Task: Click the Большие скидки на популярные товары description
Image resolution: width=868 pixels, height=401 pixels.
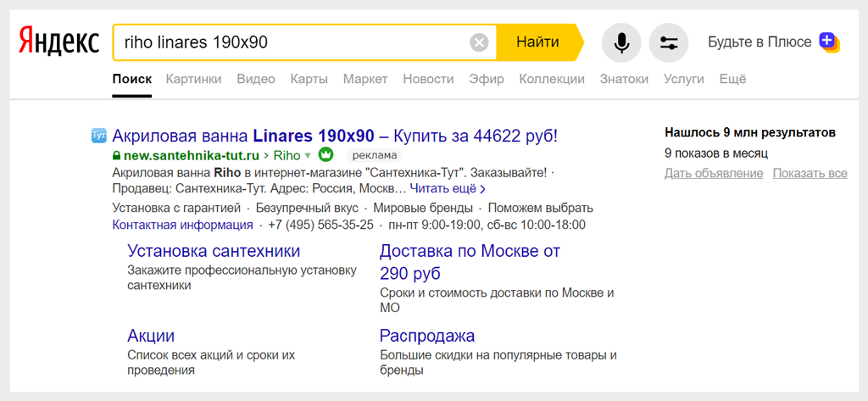Action: pos(498,362)
